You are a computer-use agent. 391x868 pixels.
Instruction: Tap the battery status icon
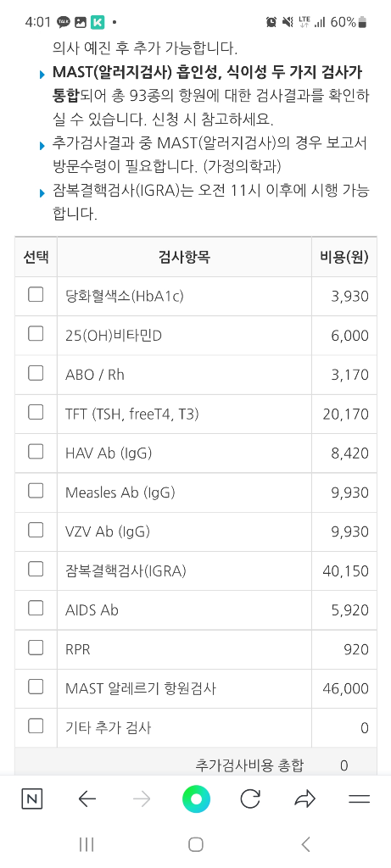(x=363, y=22)
